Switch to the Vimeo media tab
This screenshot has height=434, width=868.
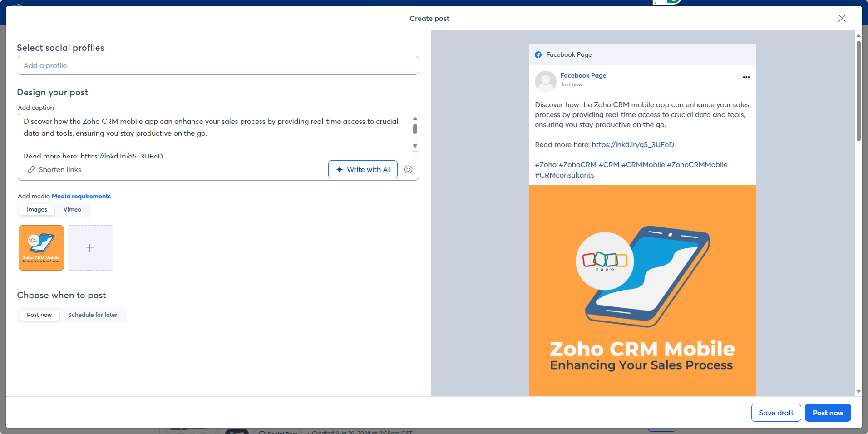click(x=72, y=209)
